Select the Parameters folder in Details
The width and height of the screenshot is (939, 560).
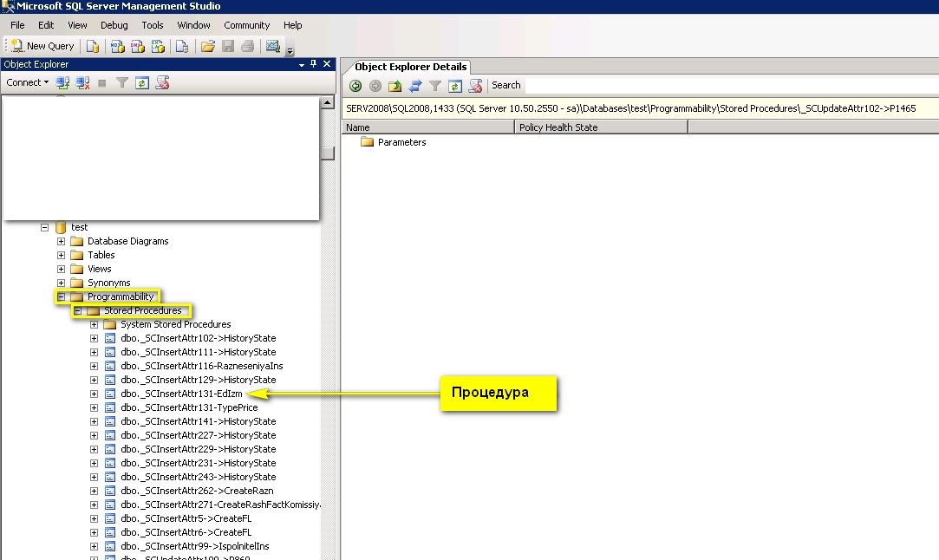click(x=394, y=142)
